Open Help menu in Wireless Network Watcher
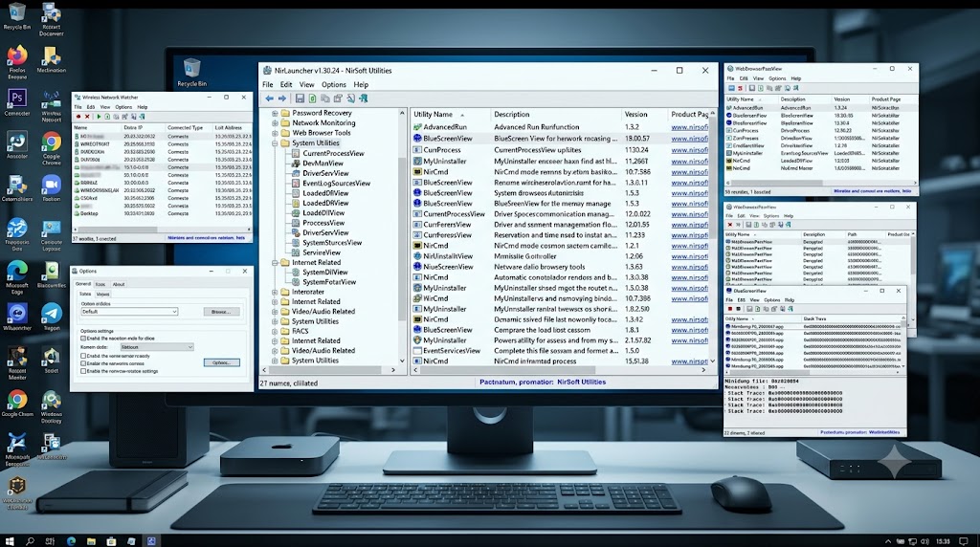Viewport: 980px width, 547px height. pyautogui.click(x=143, y=107)
